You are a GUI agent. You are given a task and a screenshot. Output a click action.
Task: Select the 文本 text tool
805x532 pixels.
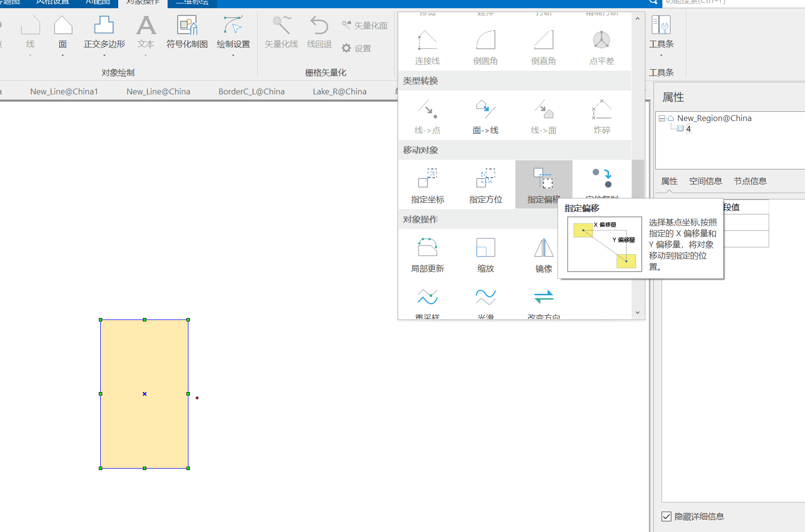click(x=146, y=31)
